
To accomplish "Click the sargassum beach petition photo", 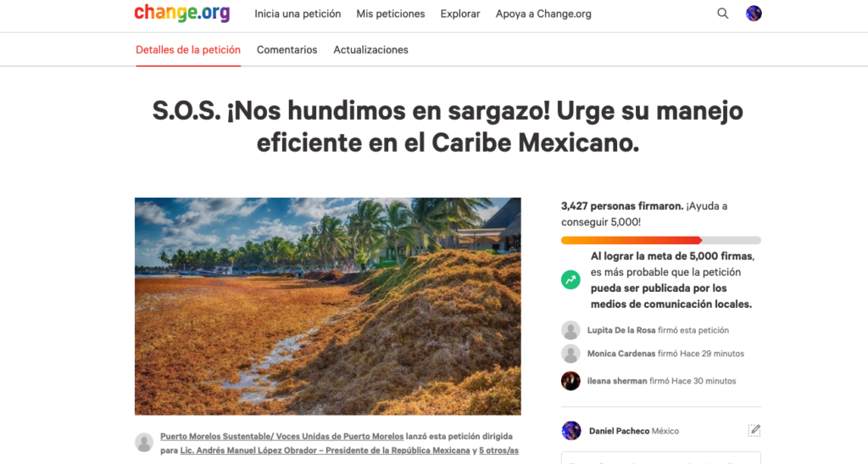I will click(x=328, y=306).
